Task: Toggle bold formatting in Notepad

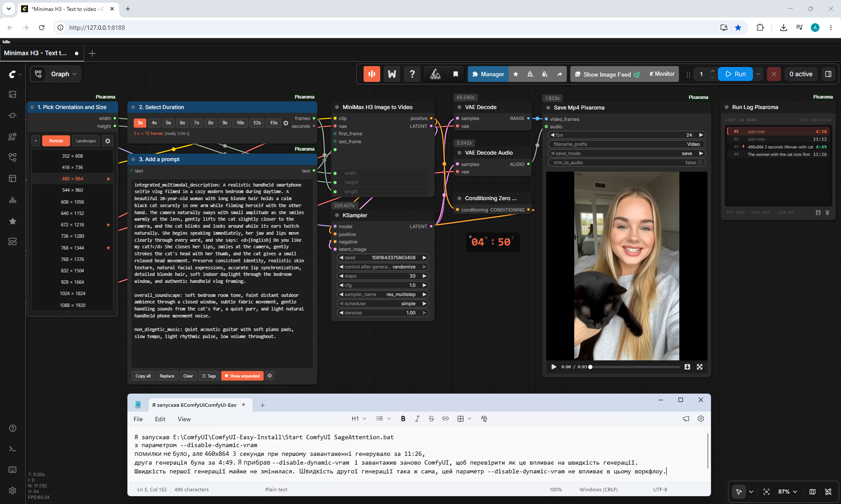Action: tap(403, 419)
